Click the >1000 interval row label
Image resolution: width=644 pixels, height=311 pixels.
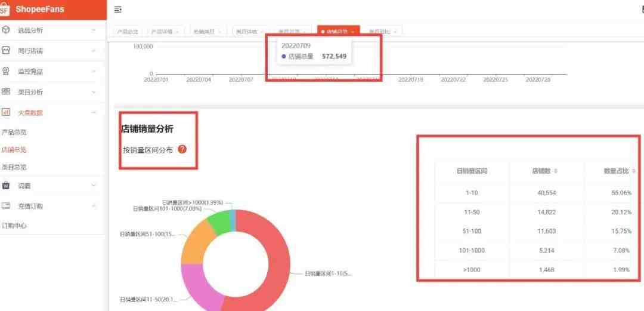[472, 270]
